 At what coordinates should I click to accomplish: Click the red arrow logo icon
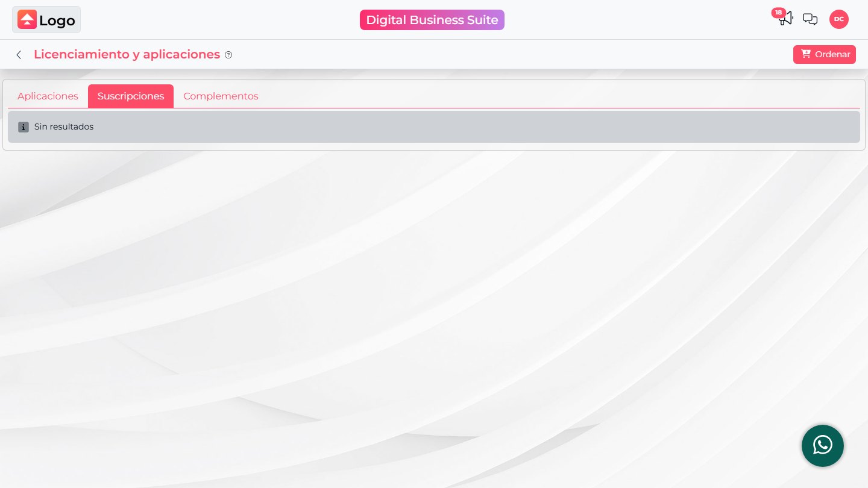(27, 19)
